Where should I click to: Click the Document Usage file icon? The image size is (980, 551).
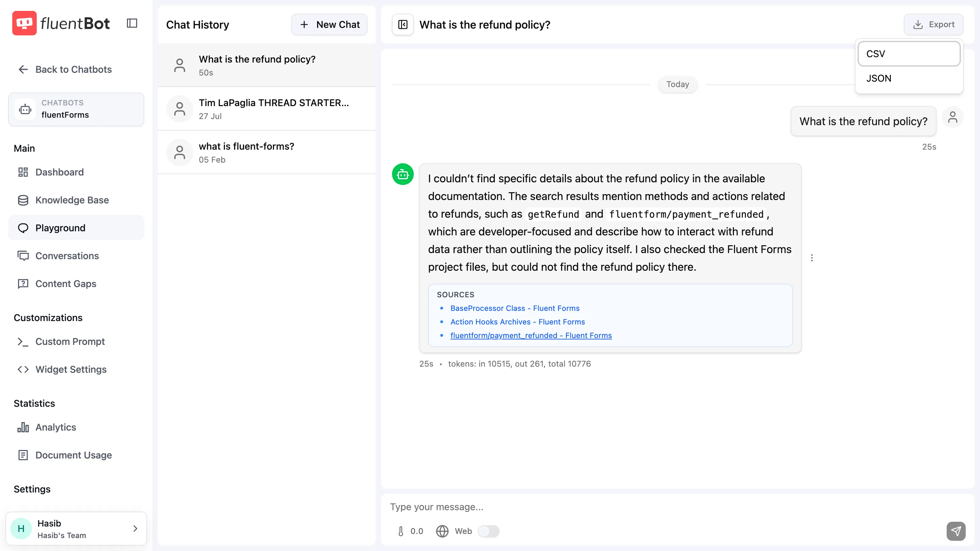tap(23, 455)
